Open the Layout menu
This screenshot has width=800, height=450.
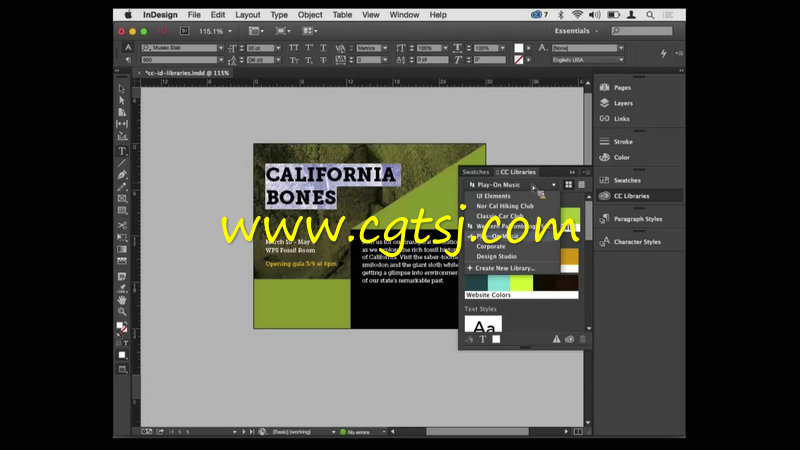[x=247, y=15]
